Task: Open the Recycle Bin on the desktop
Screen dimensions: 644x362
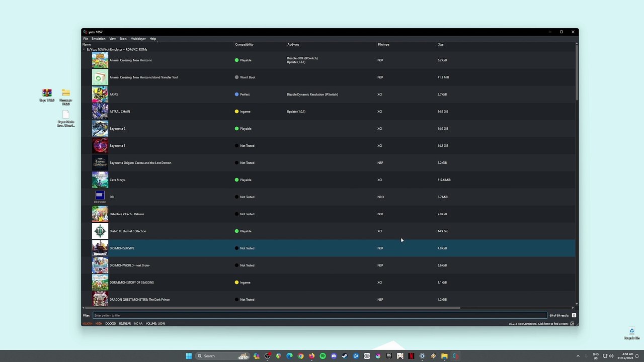Action: [631, 334]
